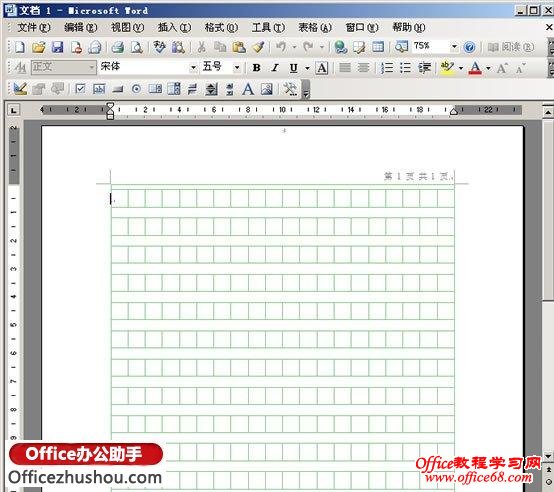Open the Highlight color dropdown arrow
This screenshot has height=492, width=554.
coord(461,68)
